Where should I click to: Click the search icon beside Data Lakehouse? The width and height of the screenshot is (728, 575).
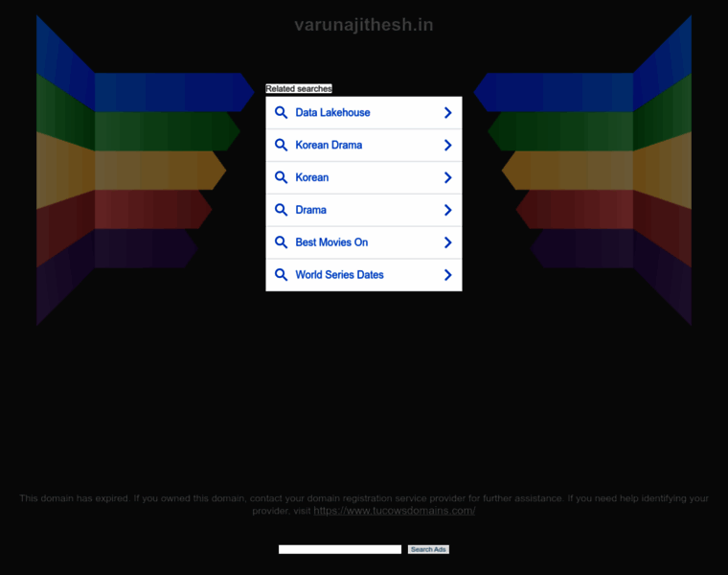(281, 113)
